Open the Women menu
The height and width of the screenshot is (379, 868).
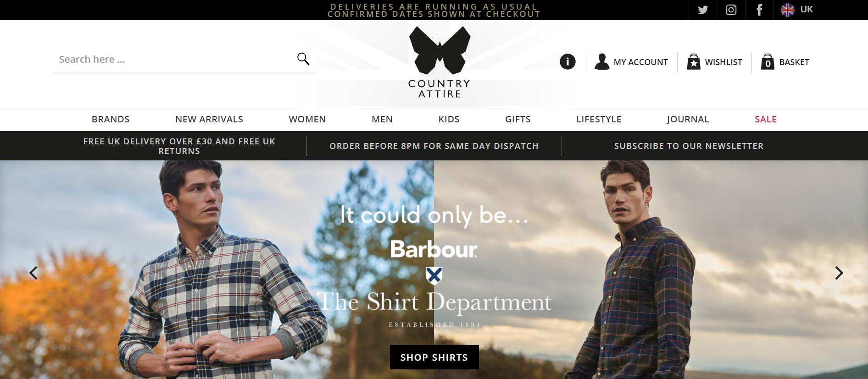click(307, 119)
